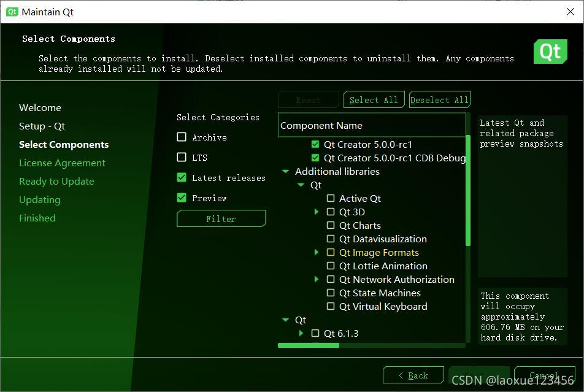
Task: Select Welcome step in sidebar
Action: coord(40,108)
